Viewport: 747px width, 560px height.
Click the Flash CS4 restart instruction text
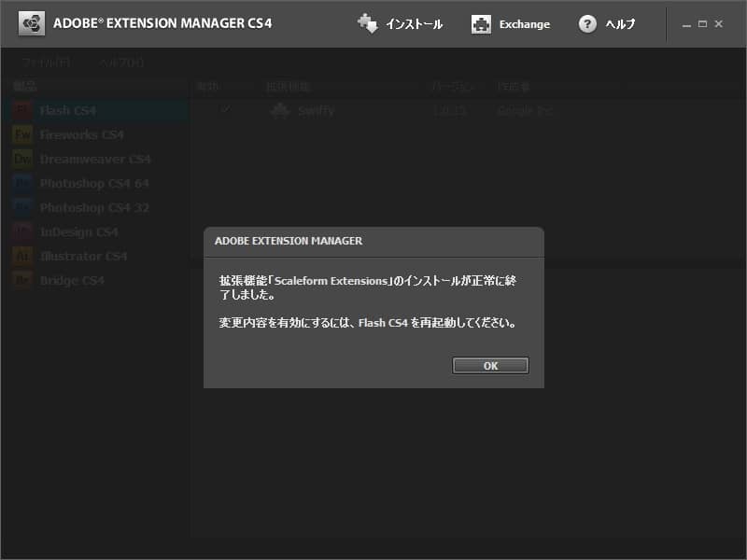367,323
